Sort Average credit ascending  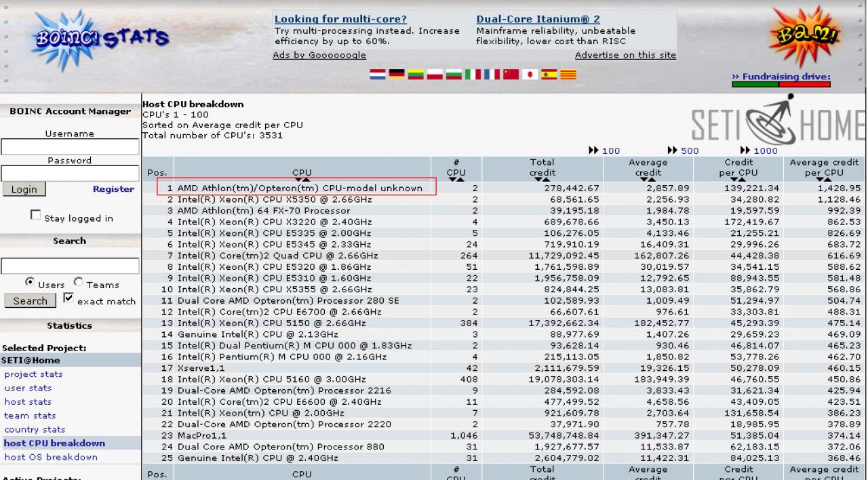click(x=651, y=180)
